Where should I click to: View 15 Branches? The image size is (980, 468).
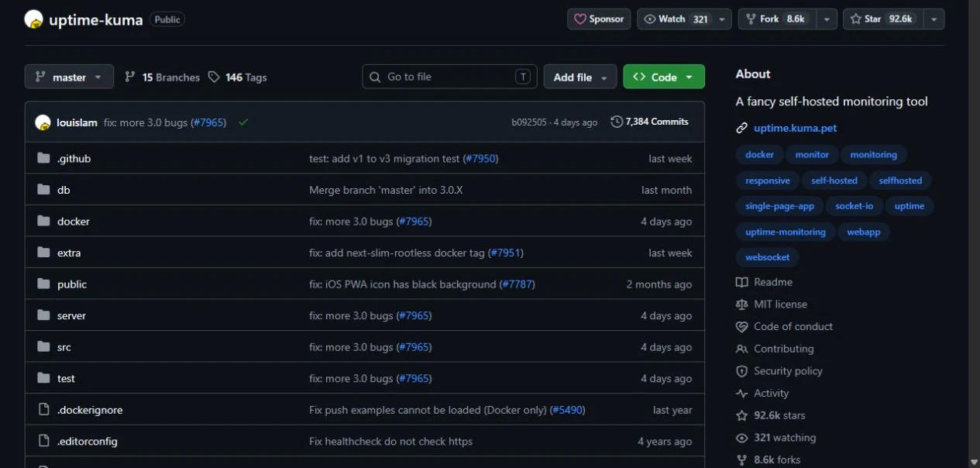click(162, 77)
